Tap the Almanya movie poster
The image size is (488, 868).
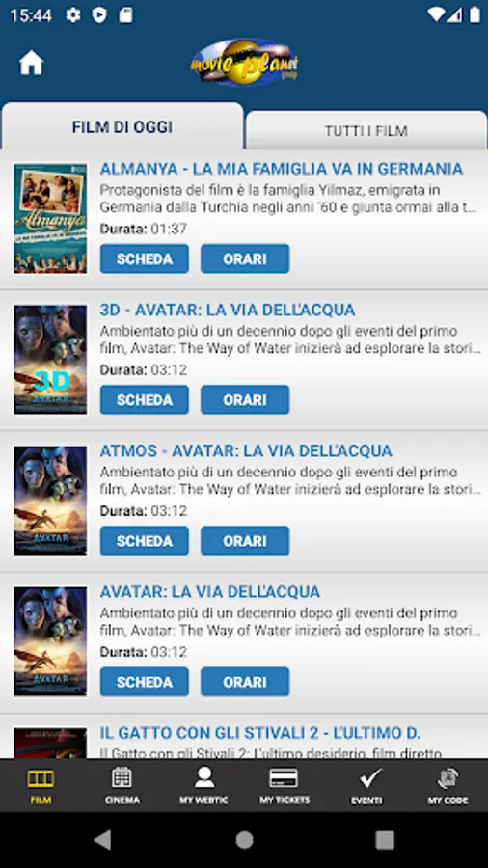point(50,218)
